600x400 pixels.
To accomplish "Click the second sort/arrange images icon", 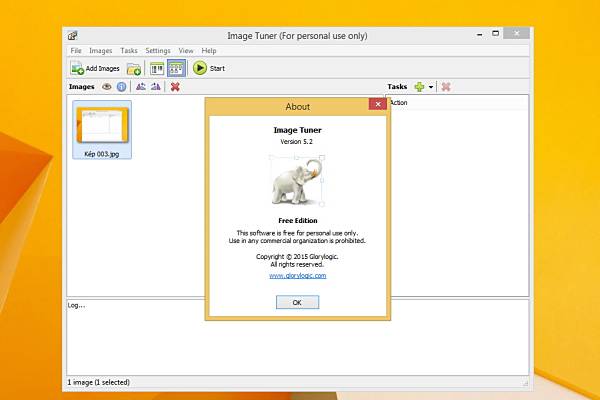I will [155, 87].
